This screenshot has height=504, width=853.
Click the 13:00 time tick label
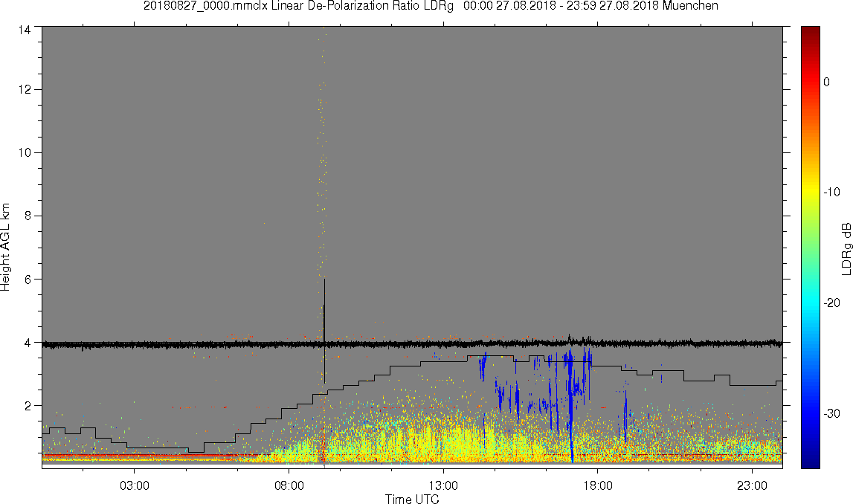(x=443, y=485)
